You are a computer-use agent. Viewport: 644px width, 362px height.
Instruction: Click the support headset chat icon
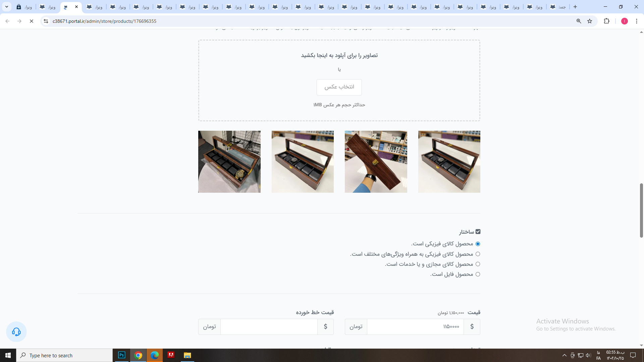[x=16, y=332]
